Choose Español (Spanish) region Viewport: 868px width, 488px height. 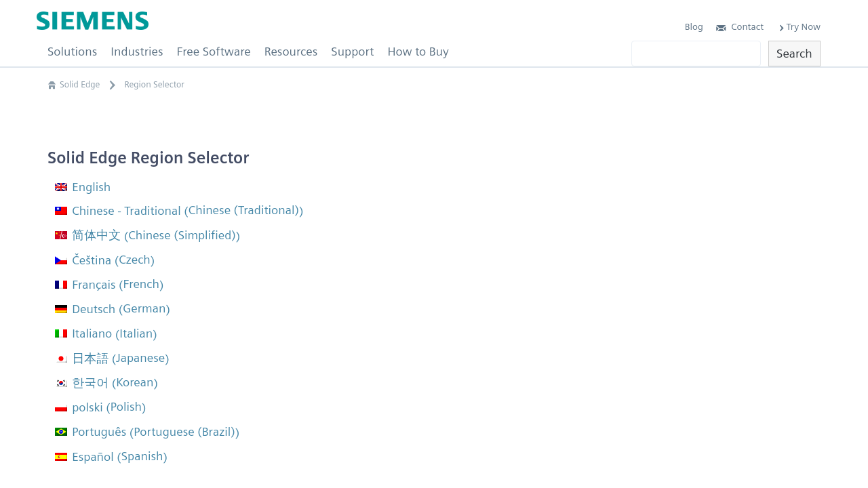(x=119, y=457)
